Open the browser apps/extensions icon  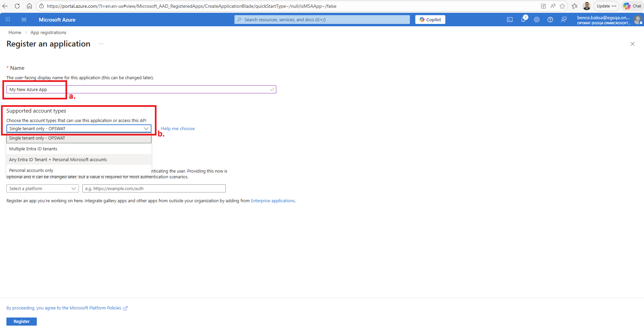coord(543,6)
